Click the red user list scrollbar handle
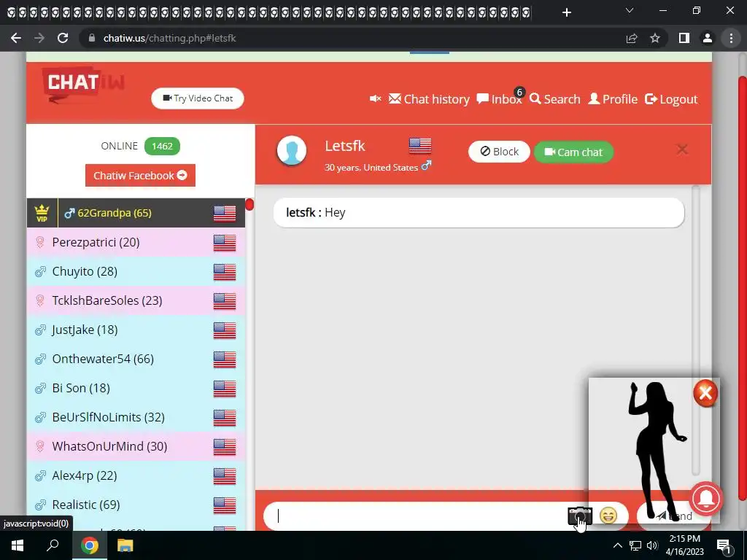747x560 pixels. pyautogui.click(x=249, y=205)
